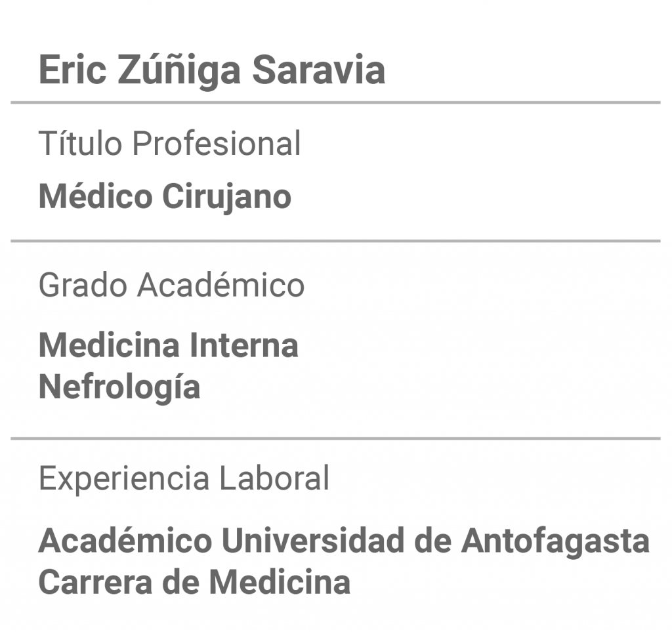Image resolution: width=672 pixels, height=632 pixels.
Task: Click the Médico Cirujano text
Action: point(165,197)
